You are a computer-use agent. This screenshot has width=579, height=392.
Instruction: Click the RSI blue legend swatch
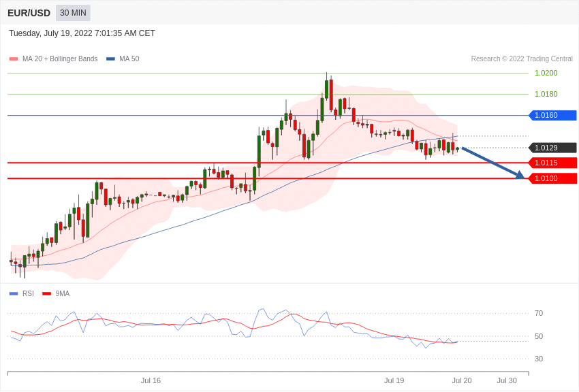click(x=14, y=293)
